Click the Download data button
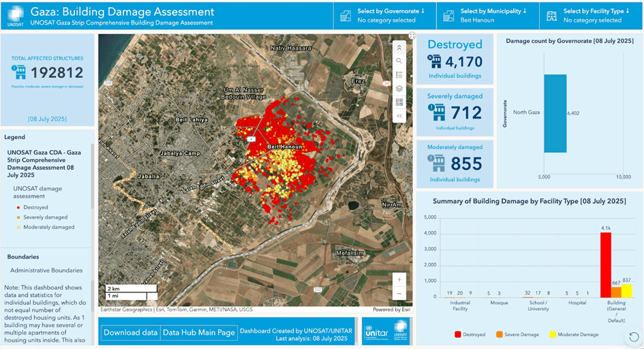Image resolution: width=644 pixels, height=349 pixels. pyautogui.click(x=129, y=333)
